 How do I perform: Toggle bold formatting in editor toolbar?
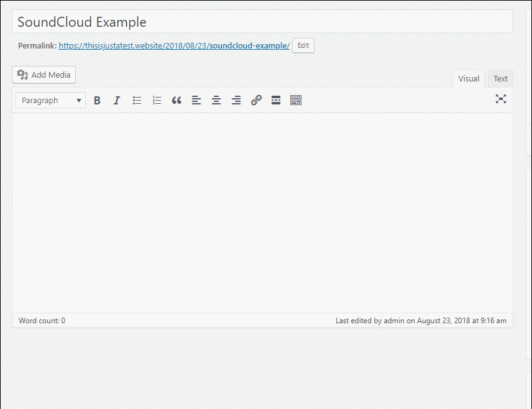click(x=97, y=101)
